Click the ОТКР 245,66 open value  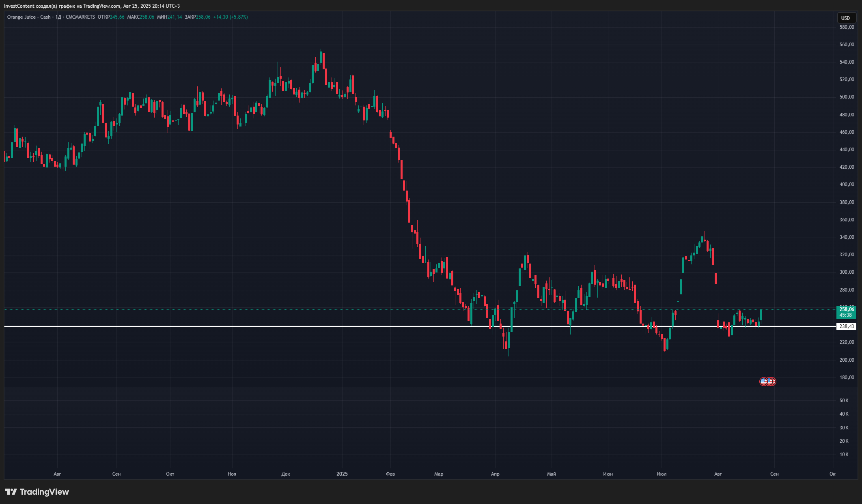point(111,17)
